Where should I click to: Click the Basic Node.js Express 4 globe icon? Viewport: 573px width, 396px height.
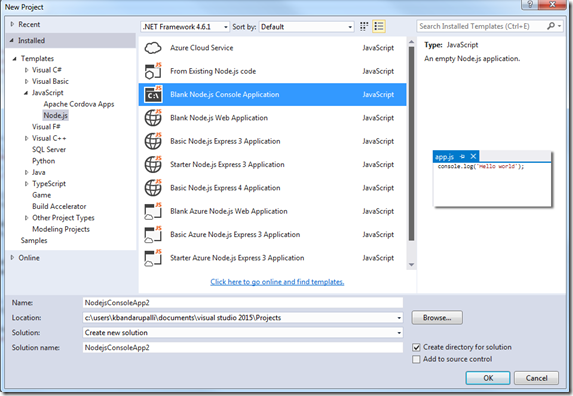point(153,188)
